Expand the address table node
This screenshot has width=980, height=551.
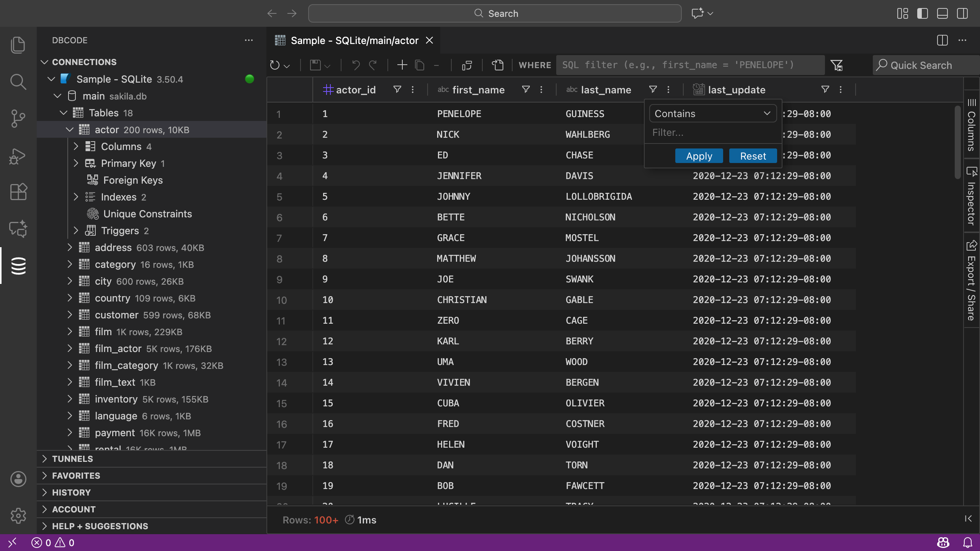tap(70, 247)
